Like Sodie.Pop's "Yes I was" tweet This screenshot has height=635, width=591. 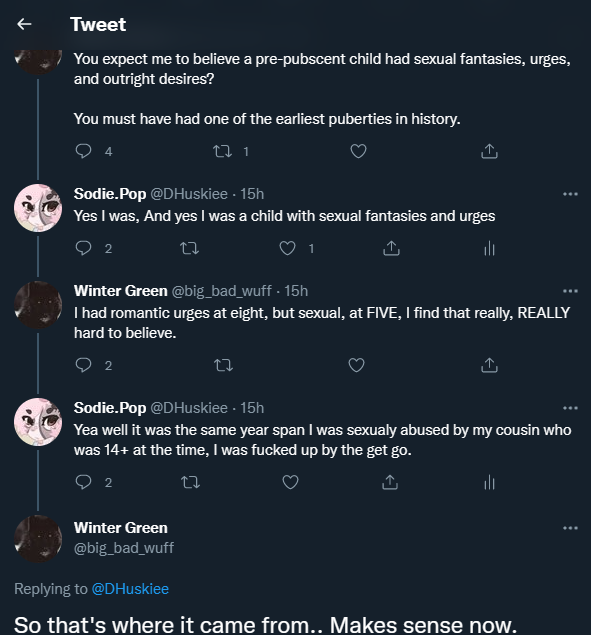click(x=287, y=248)
